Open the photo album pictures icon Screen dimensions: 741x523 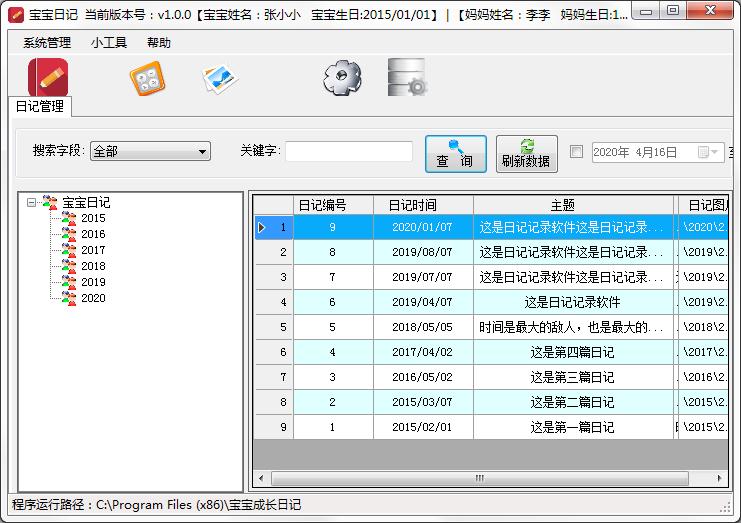click(x=219, y=78)
